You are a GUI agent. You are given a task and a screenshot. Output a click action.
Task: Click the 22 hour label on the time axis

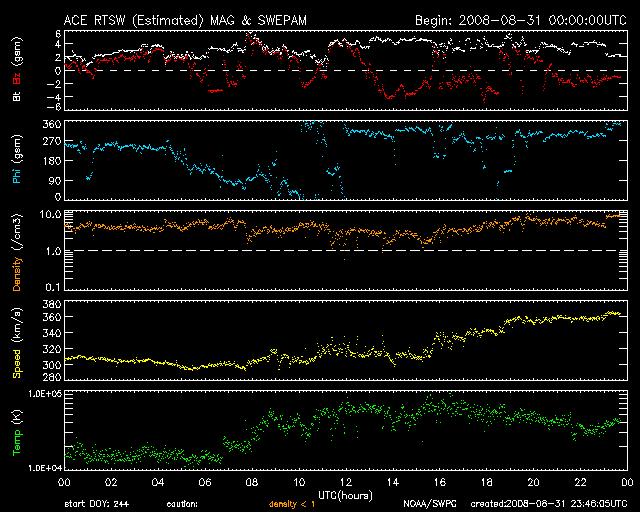[x=580, y=482]
